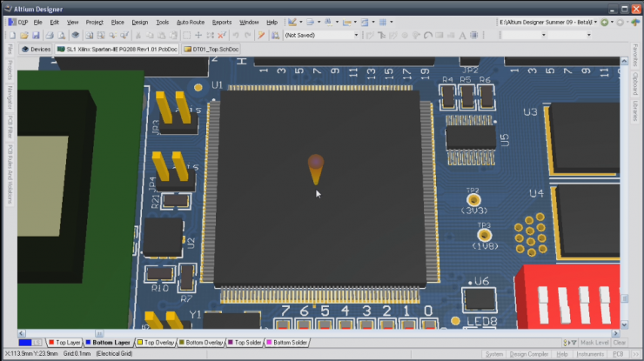Click the open folder icon
The width and height of the screenshot is (644, 361).
[x=23, y=36]
